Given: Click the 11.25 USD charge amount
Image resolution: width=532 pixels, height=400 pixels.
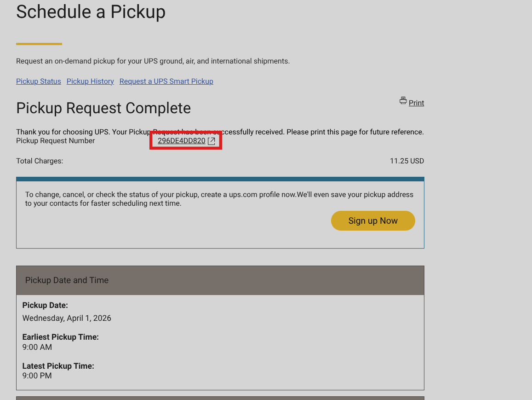Looking at the screenshot, I should click(406, 161).
